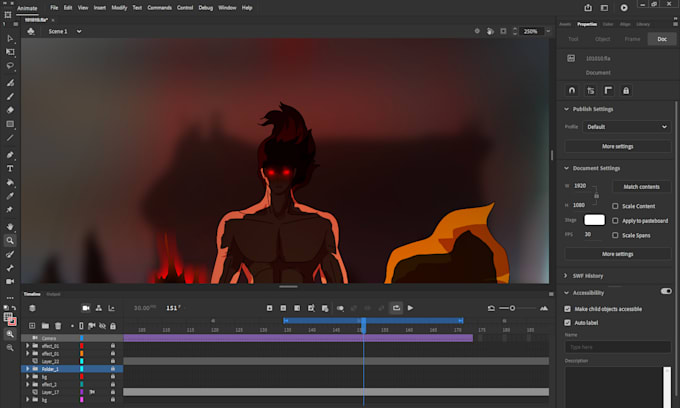Switch to the Frame properties tab
Viewport: 680px width, 408px height.
click(632, 39)
